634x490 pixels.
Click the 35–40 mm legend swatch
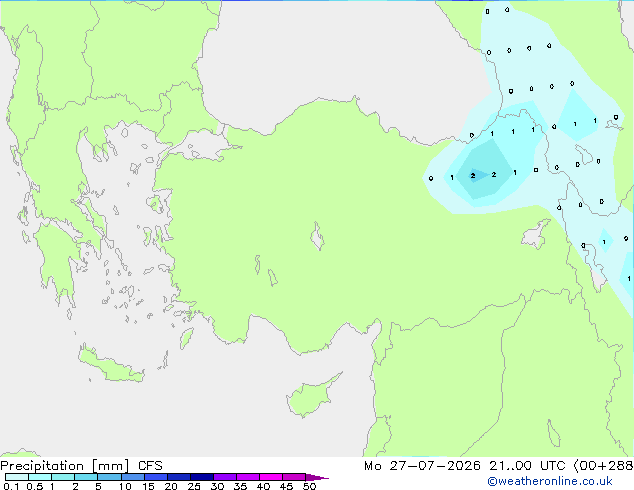point(248,477)
